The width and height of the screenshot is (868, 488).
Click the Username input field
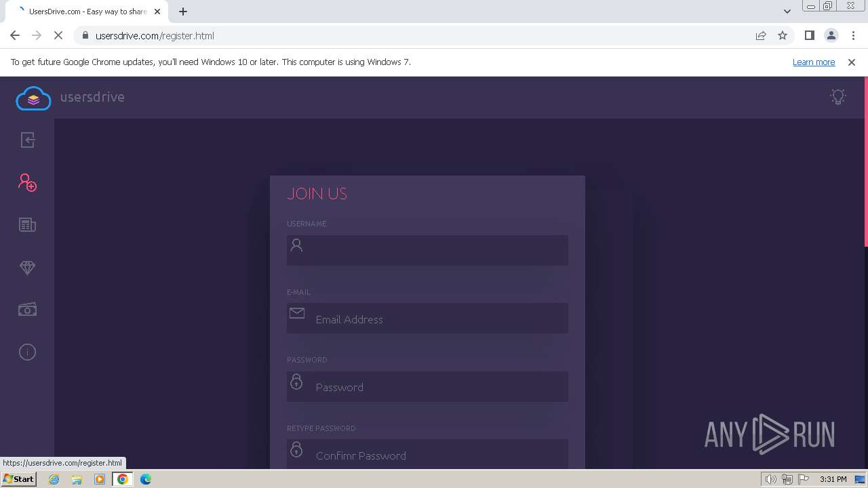(x=427, y=250)
